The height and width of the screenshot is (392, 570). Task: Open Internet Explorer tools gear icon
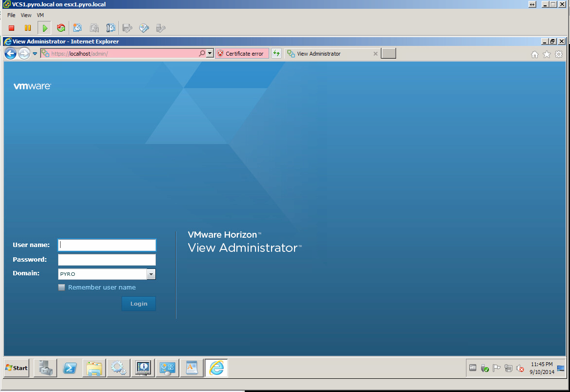559,54
